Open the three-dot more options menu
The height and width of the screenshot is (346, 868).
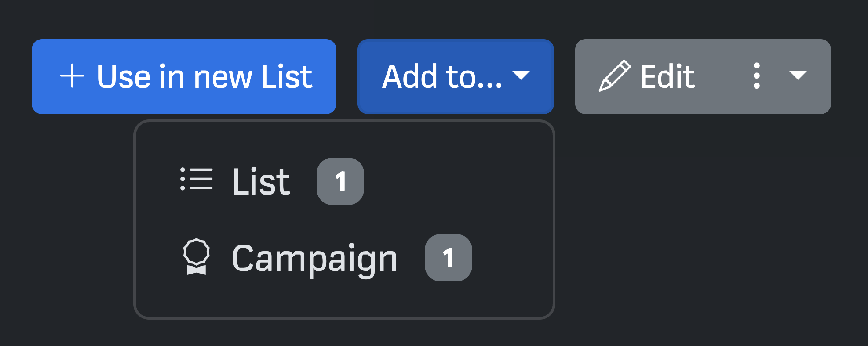(x=756, y=76)
